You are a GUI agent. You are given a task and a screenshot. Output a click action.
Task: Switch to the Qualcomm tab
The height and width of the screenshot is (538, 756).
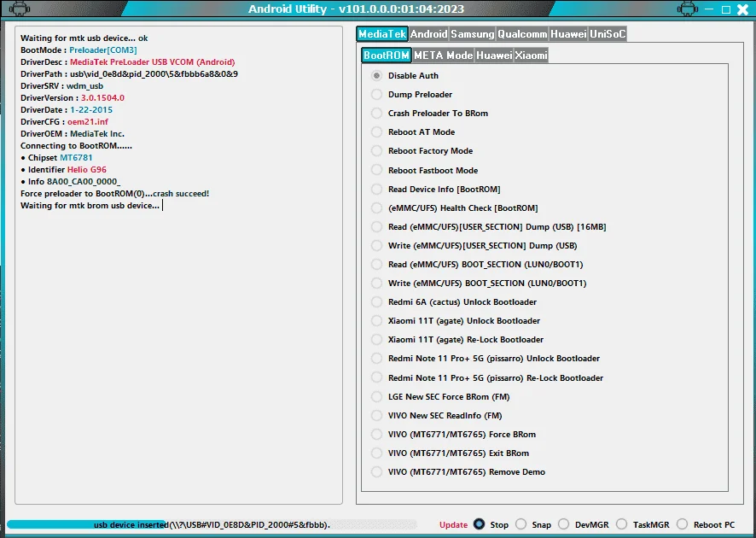pos(522,34)
